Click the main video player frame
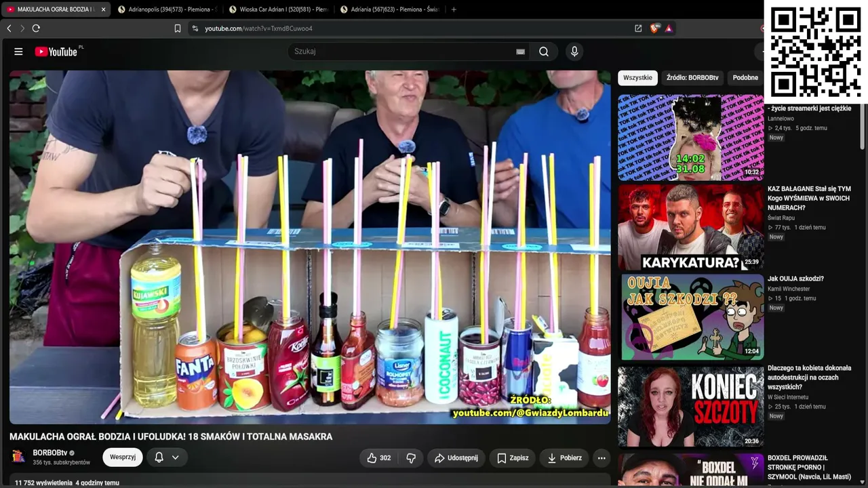This screenshot has height=488, width=868. pyautogui.click(x=310, y=247)
